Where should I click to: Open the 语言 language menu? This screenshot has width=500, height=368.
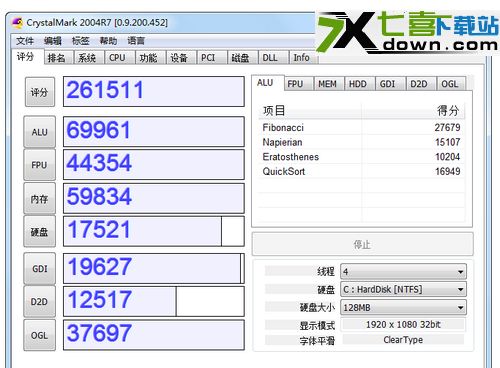136,41
